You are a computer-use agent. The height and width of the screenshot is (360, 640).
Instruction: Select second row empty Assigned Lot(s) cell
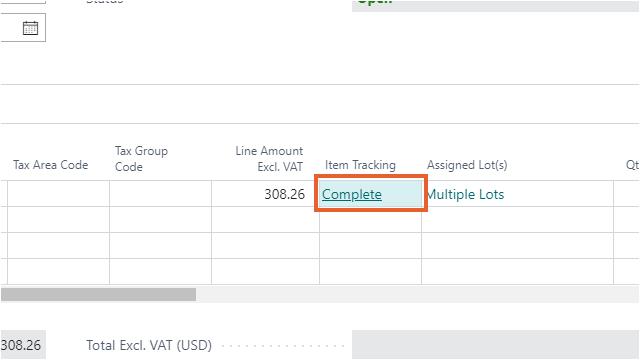pos(517,220)
